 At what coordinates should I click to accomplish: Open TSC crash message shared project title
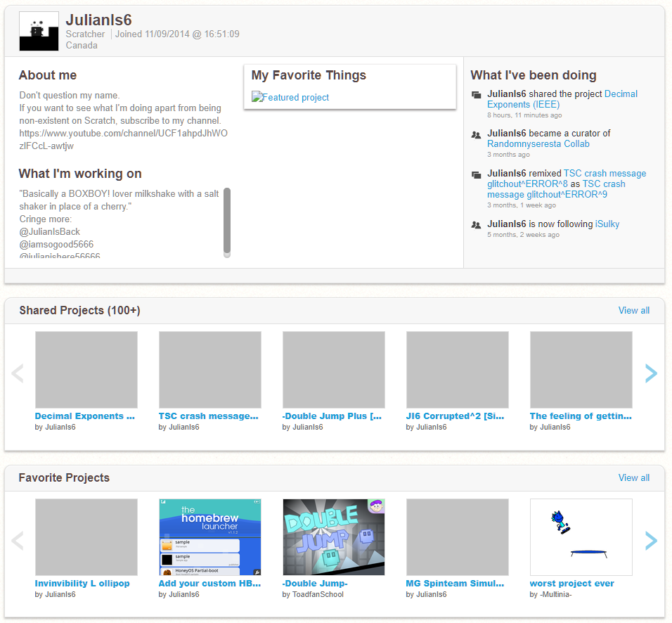click(x=208, y=416)
